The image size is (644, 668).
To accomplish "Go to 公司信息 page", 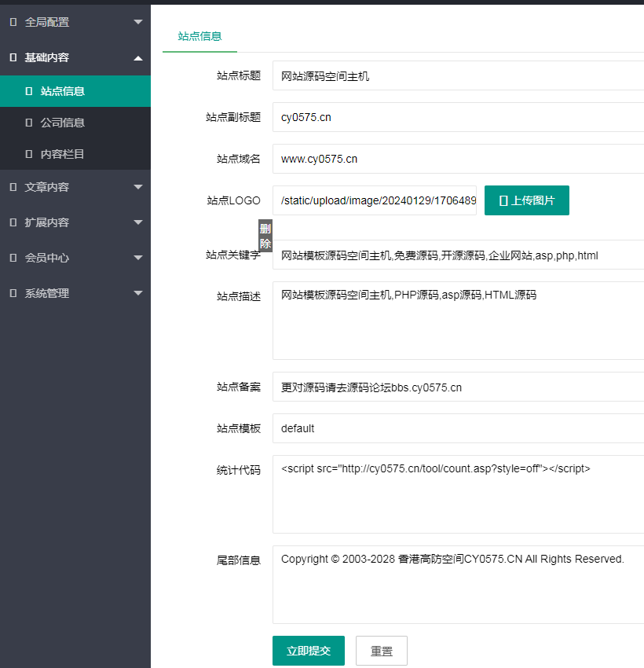I will (x=75, y=123).
